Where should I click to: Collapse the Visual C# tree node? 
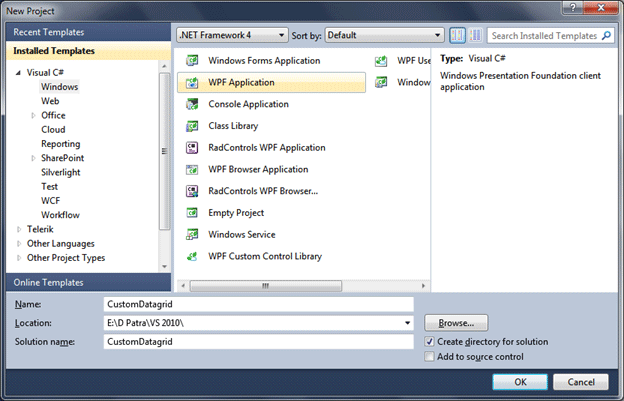click(18, 72)
